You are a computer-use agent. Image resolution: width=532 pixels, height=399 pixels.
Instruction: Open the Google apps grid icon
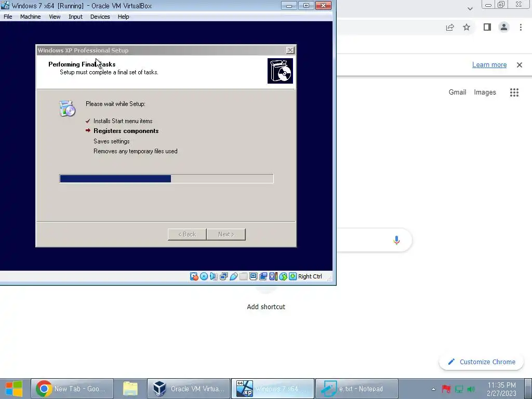(514, 92)
